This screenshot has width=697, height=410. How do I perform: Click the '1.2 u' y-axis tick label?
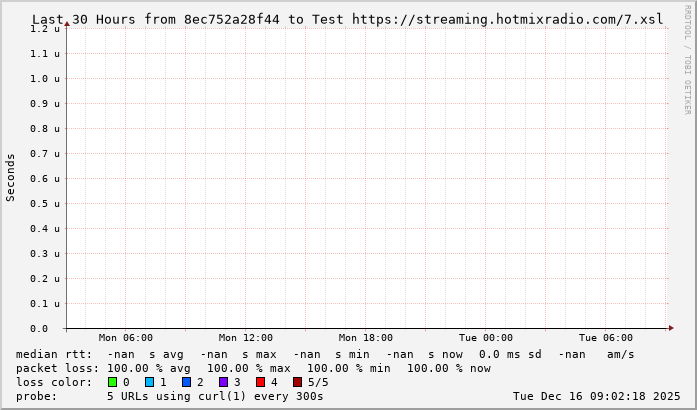coord(44,29)
